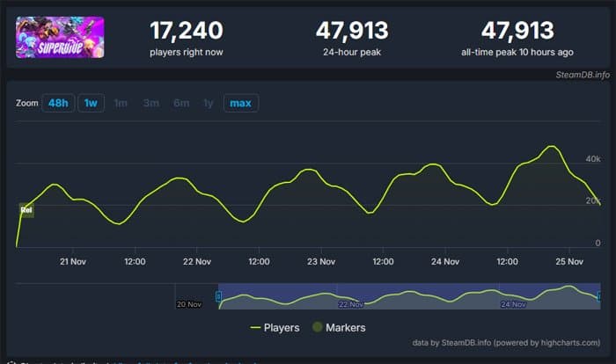
Task: Pick the 6m zoom range
Action: coord(181,104)
